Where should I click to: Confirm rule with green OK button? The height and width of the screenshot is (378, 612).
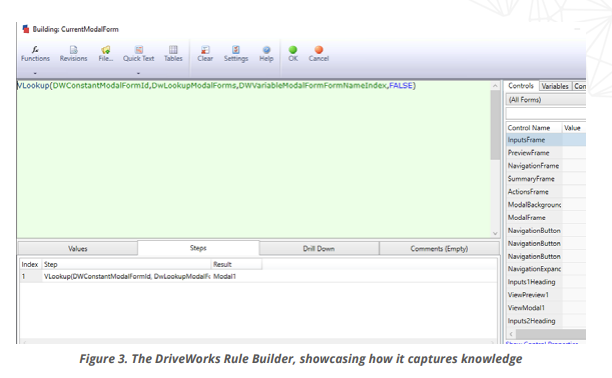tap(293, 54)
